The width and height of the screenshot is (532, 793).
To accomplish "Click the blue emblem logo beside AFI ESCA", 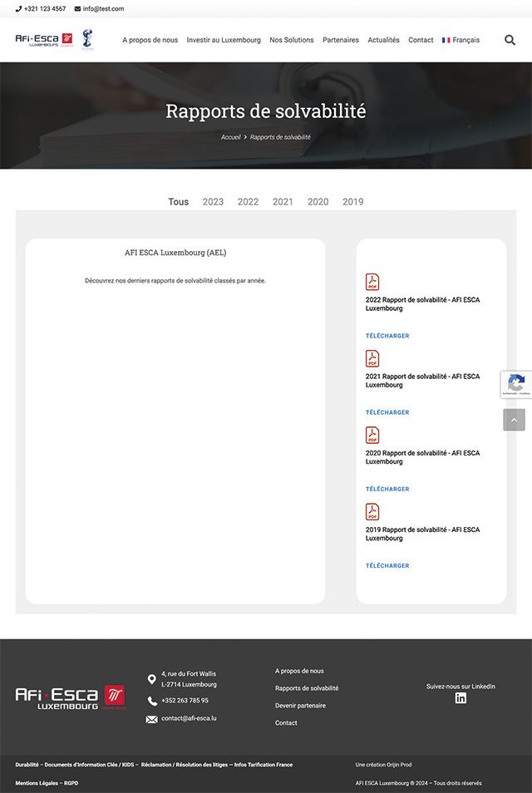I will coord(87,39).
